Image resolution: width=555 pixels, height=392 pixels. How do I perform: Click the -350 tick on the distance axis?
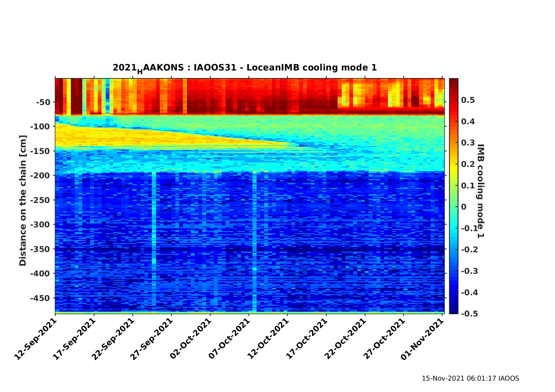pos(41,249)
